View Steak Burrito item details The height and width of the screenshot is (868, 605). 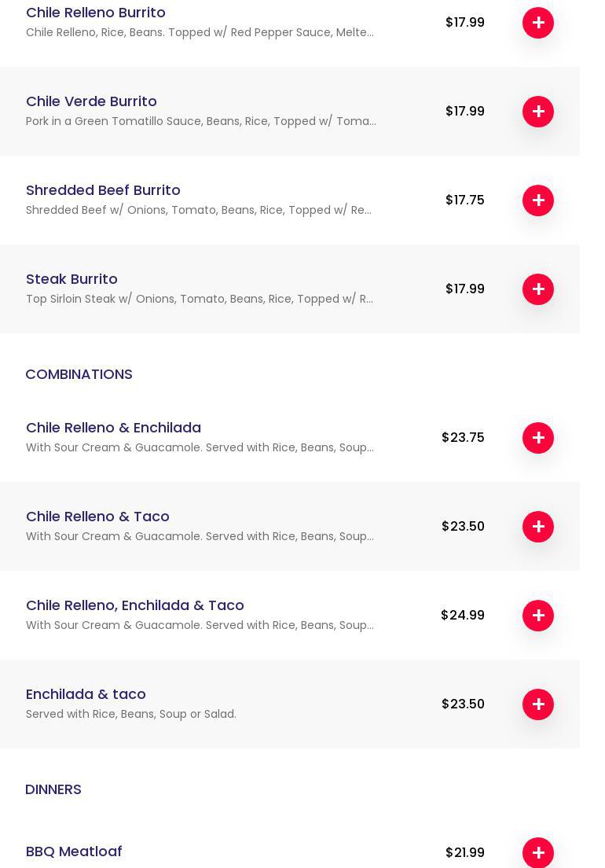pyautogui.click(x=71, y=279)
